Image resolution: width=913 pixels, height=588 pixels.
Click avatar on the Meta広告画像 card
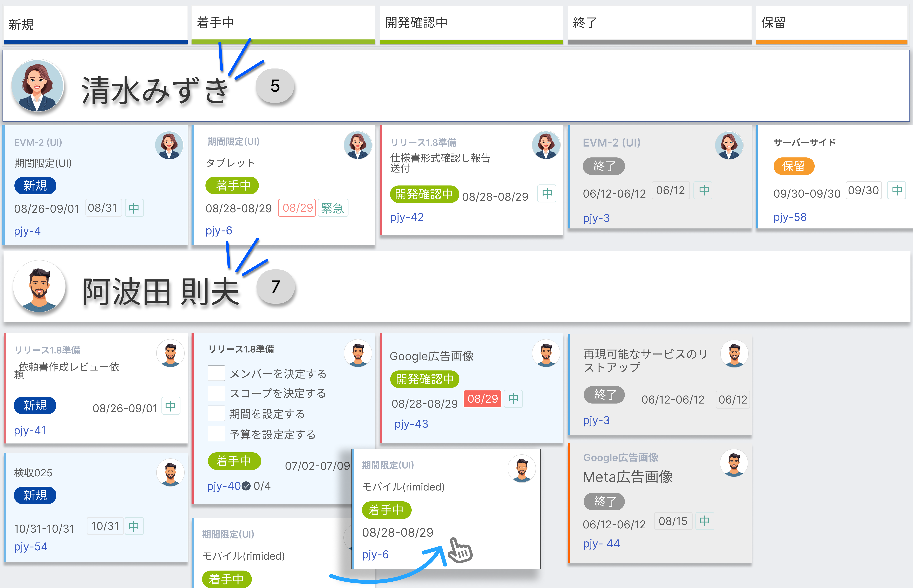(x=734, y=463)
